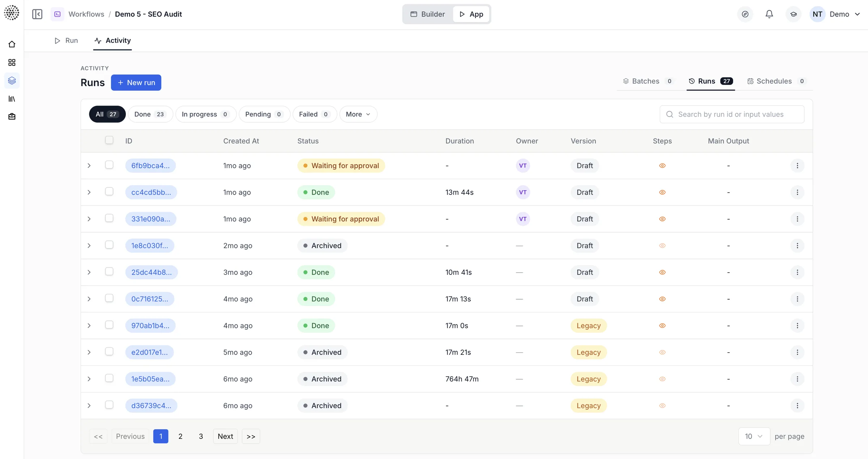Toggle the select-all header checkbox
Image resolution: width=868 pixels, height=459 pixels.
(x=109, y=140)
